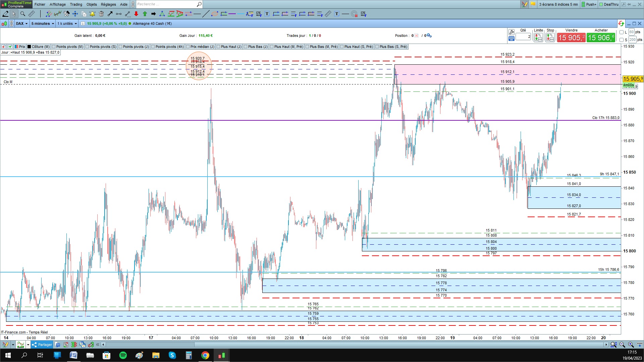
Task: Open the DAX instrument dropdown
Action: (x=22, y=23)
